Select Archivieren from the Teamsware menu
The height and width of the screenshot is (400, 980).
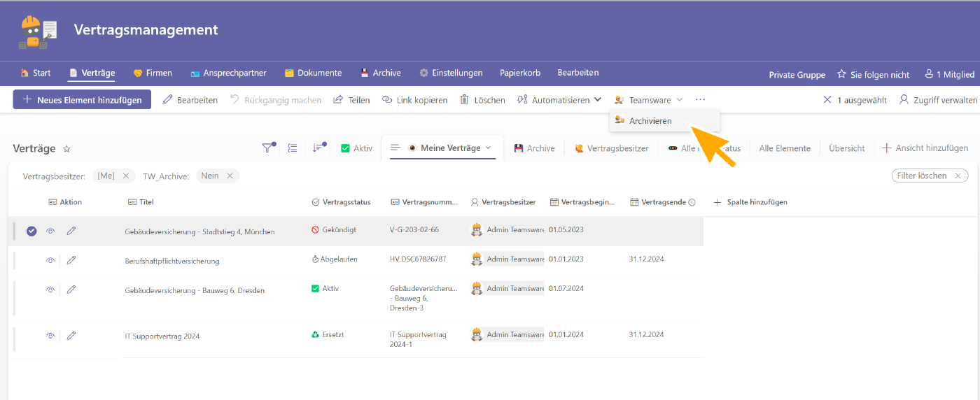tap(650, 121)
